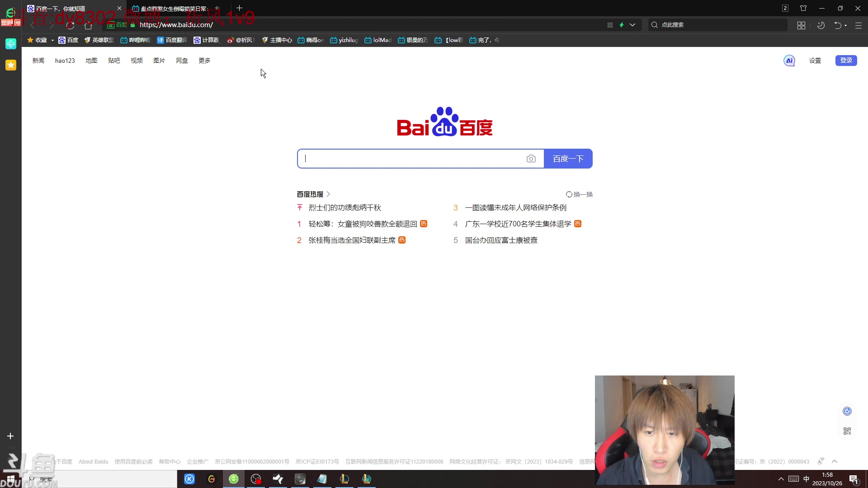Click the QR code icon on page right side
This screenshot has height=488, width=868.
[x=847, y=432]
